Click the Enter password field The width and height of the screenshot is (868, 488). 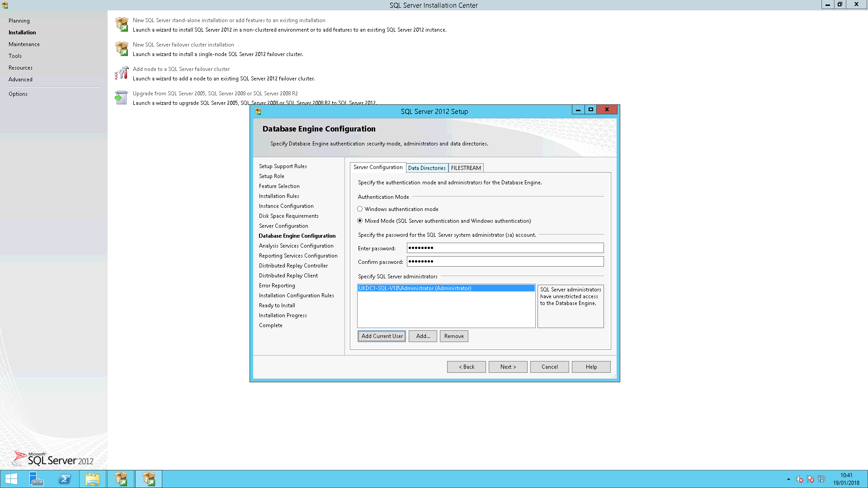(505, 248)
